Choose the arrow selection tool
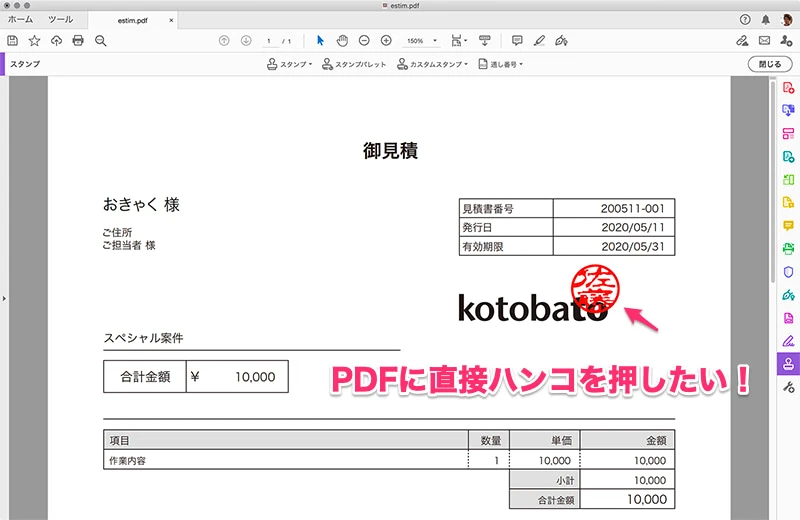800x520 pixels. coord(320,40)
